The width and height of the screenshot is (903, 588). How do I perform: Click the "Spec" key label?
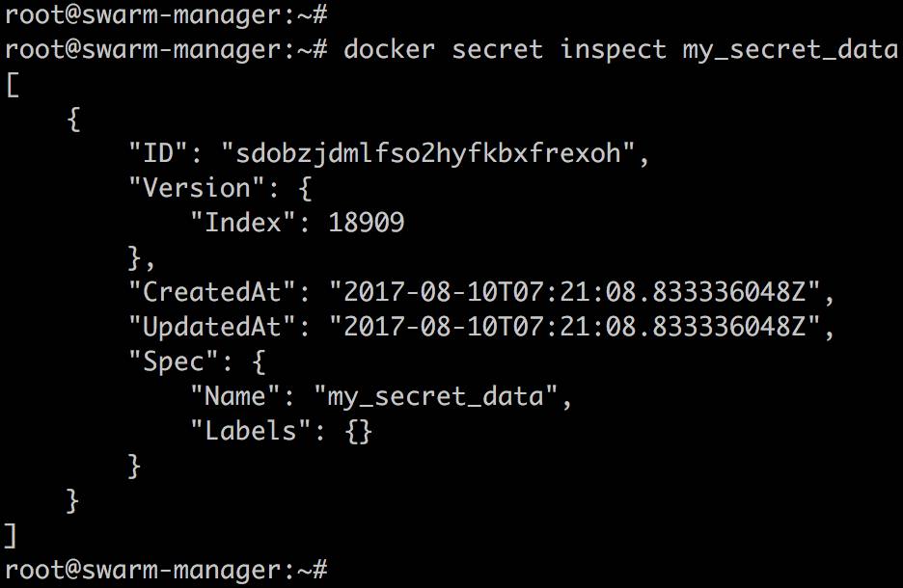tap(173, 361)
